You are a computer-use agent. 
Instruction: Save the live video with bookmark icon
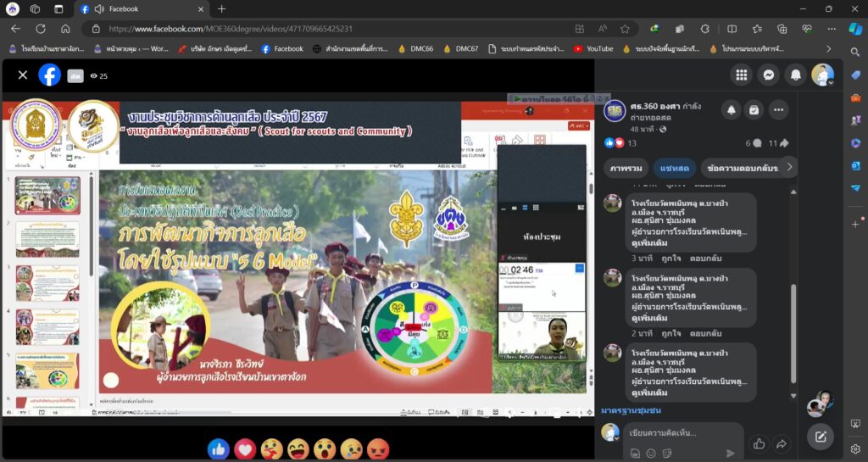tap(754, 110)
